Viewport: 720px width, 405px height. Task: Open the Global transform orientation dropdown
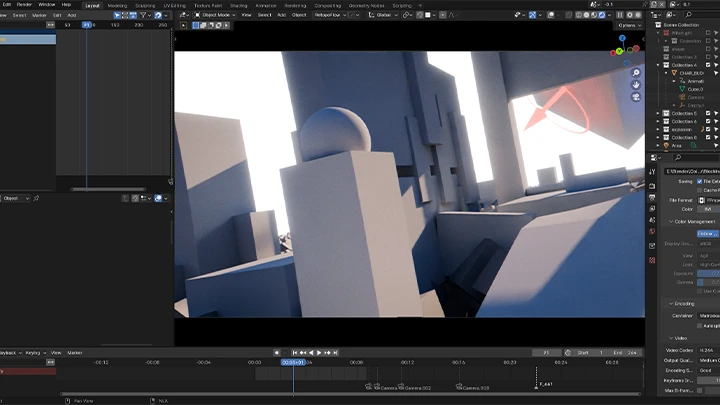click(x=383, y=15)
